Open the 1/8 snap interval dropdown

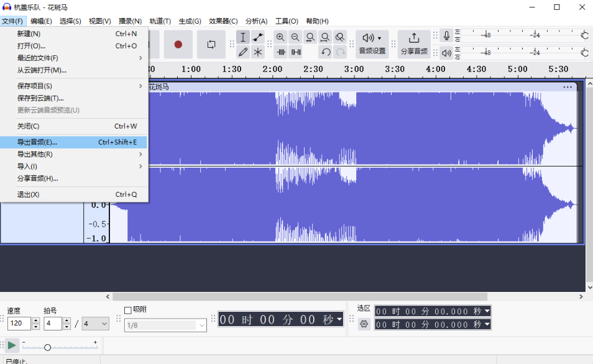(x=165, y=325)
